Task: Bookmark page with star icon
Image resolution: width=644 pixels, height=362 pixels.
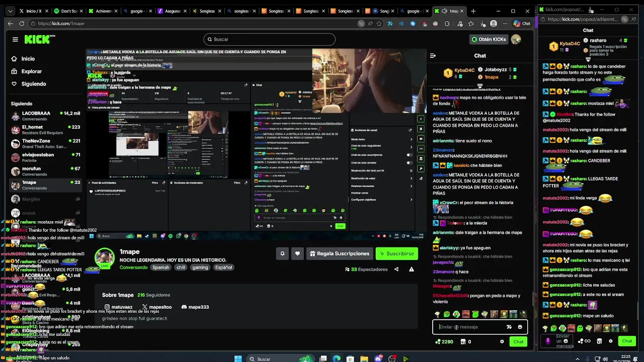Action: pos(379,23)
